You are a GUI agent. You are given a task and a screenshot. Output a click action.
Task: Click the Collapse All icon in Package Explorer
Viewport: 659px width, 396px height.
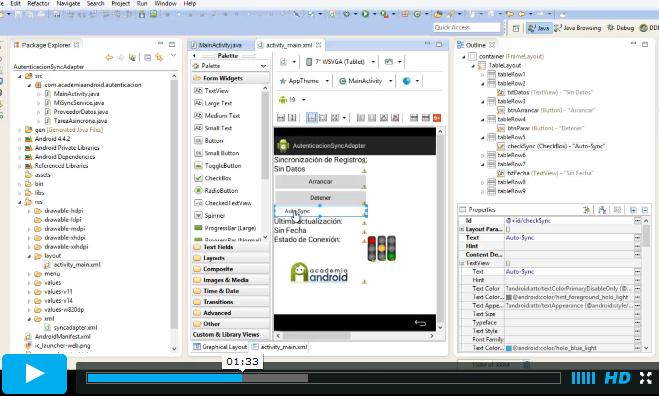(148, 58)
